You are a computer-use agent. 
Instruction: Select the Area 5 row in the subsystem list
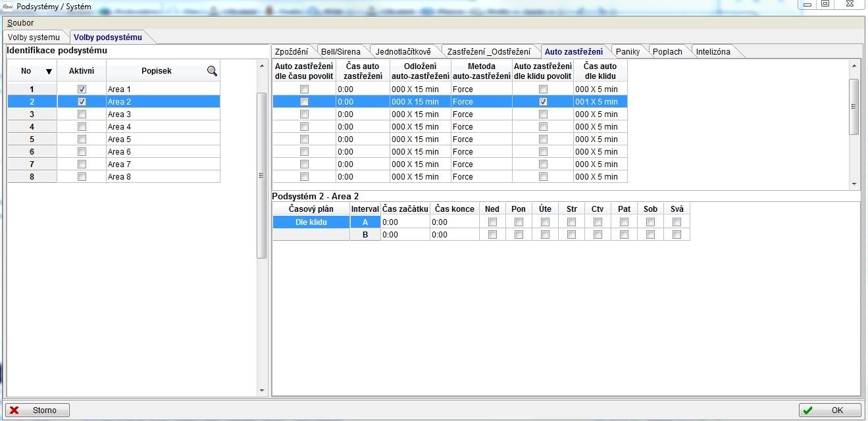click(x=163, y=139)
